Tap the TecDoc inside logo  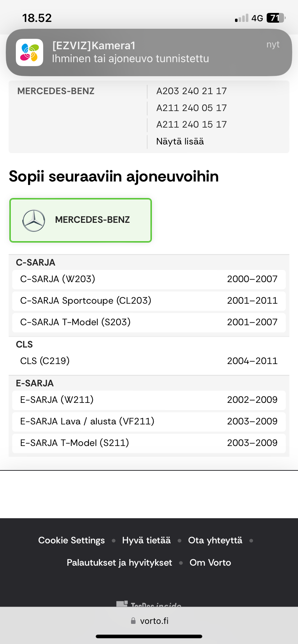click(149, 604)
